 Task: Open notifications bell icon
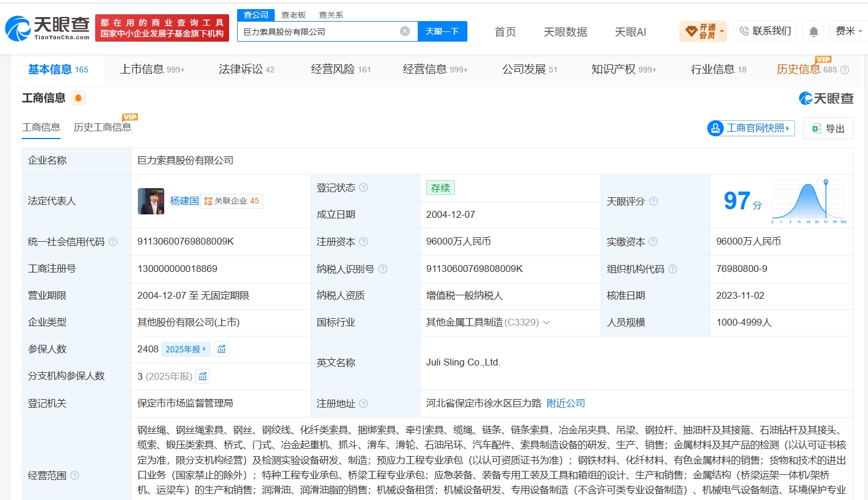(814, 31)
